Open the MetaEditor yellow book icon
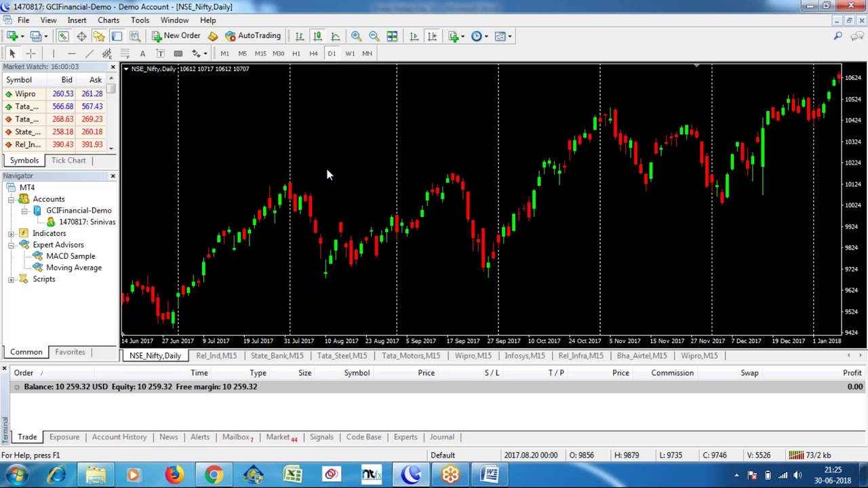Image resolution: width=868 pixels, height=488 pixels. pos(212,36)
